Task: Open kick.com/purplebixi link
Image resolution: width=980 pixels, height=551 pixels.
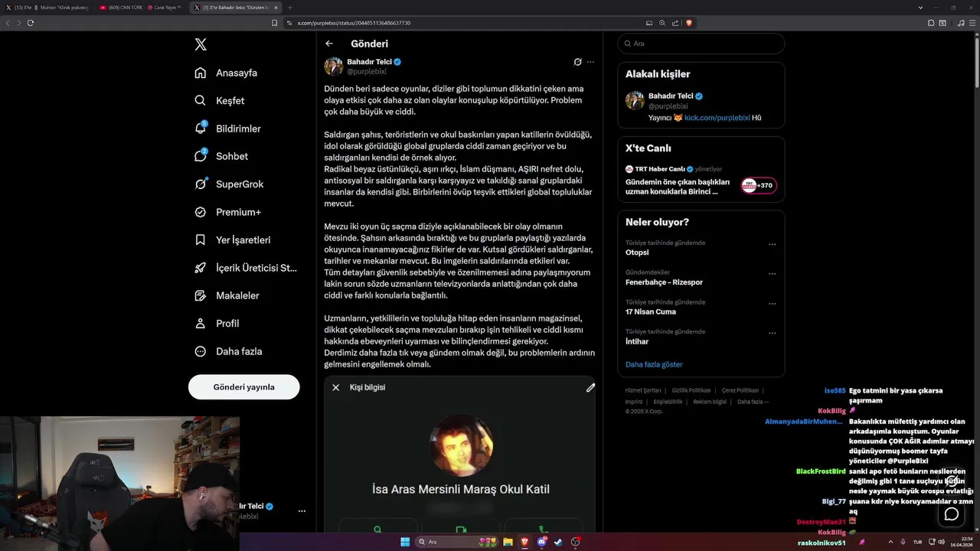Action: pos(717,118)
